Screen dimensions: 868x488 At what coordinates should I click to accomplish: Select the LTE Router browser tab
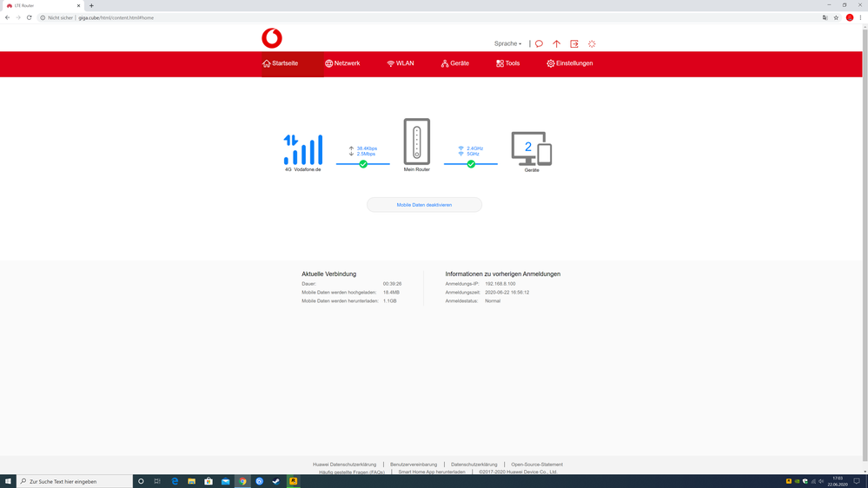coord(42,5)
